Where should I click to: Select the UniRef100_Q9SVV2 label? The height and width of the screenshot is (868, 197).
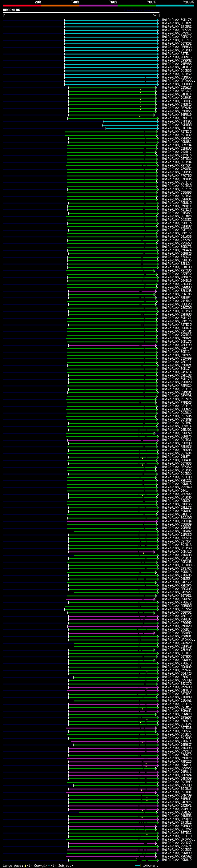tap(176, 768)
